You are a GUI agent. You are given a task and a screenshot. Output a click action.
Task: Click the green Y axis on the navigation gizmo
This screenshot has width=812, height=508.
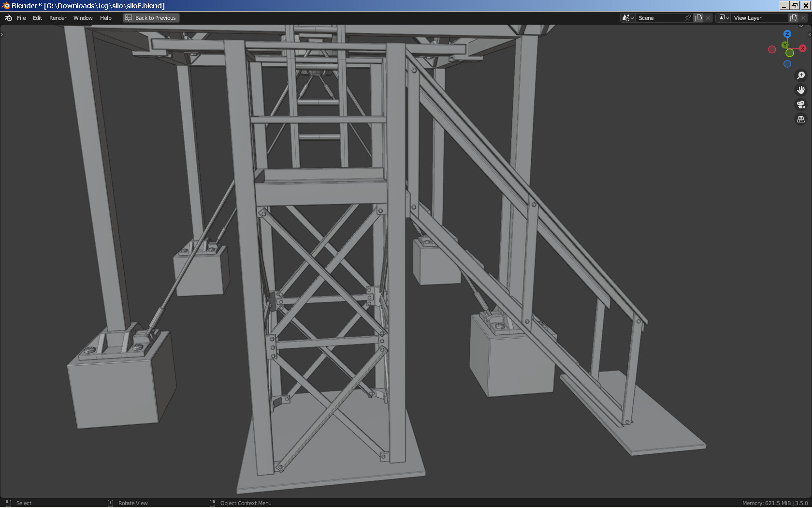click(x=784, y=45)
